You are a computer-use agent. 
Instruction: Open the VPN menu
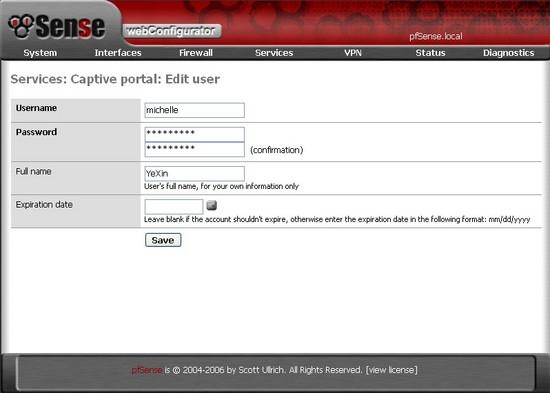pyautogui.click(x=353, y=53)
